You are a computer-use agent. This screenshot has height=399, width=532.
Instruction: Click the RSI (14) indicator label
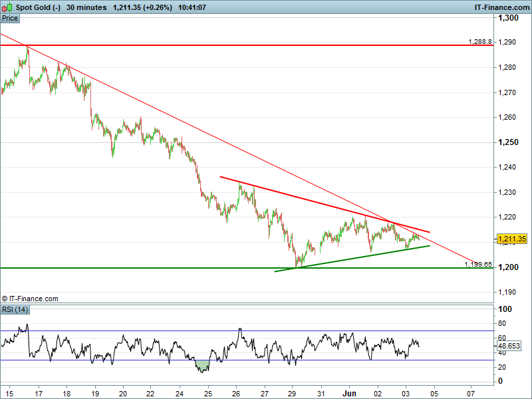15,309
